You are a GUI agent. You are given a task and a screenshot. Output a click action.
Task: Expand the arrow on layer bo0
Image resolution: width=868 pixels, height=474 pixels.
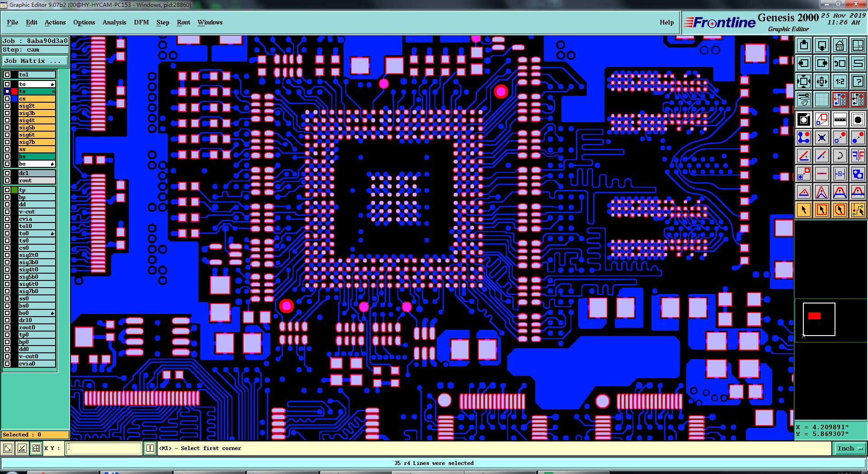52,313
